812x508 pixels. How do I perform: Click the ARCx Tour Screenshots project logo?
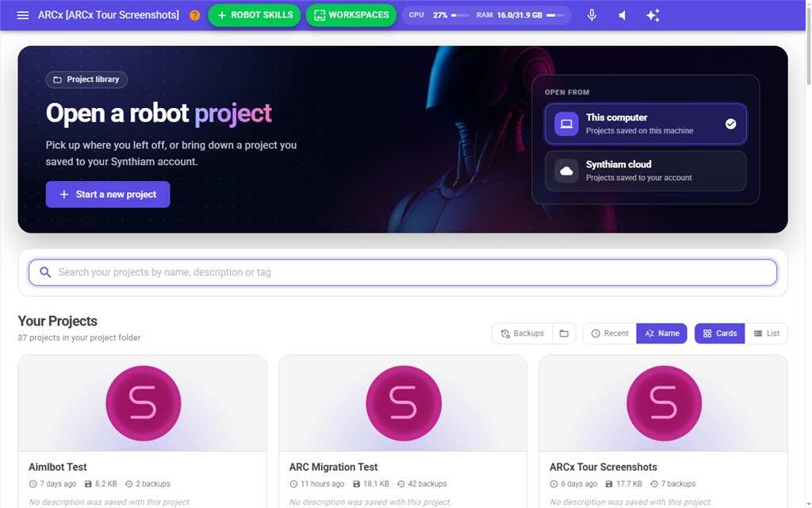click(665, 403)
